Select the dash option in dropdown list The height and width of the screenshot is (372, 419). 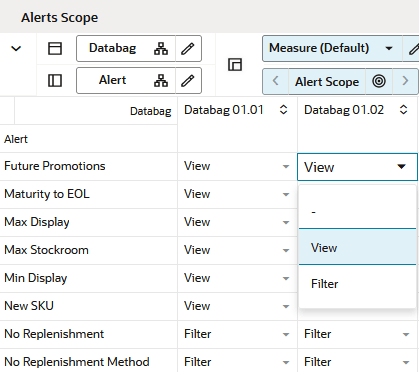coord(357,212)
